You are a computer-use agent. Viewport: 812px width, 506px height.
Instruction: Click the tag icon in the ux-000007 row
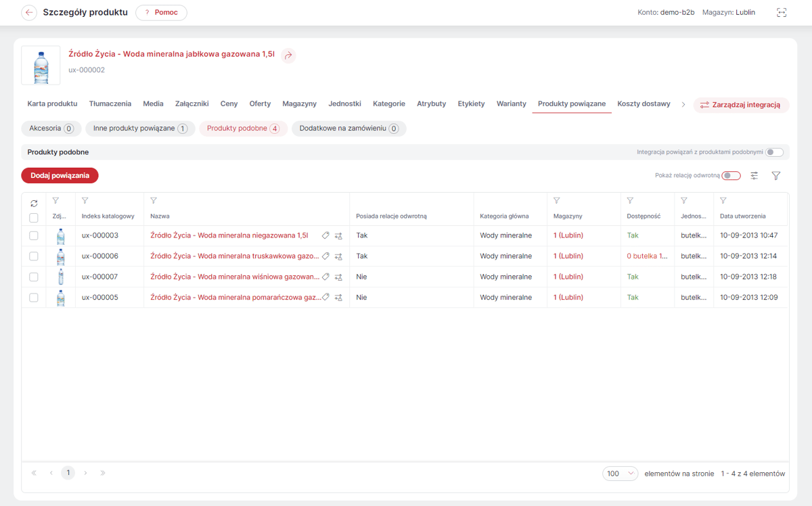325,276
